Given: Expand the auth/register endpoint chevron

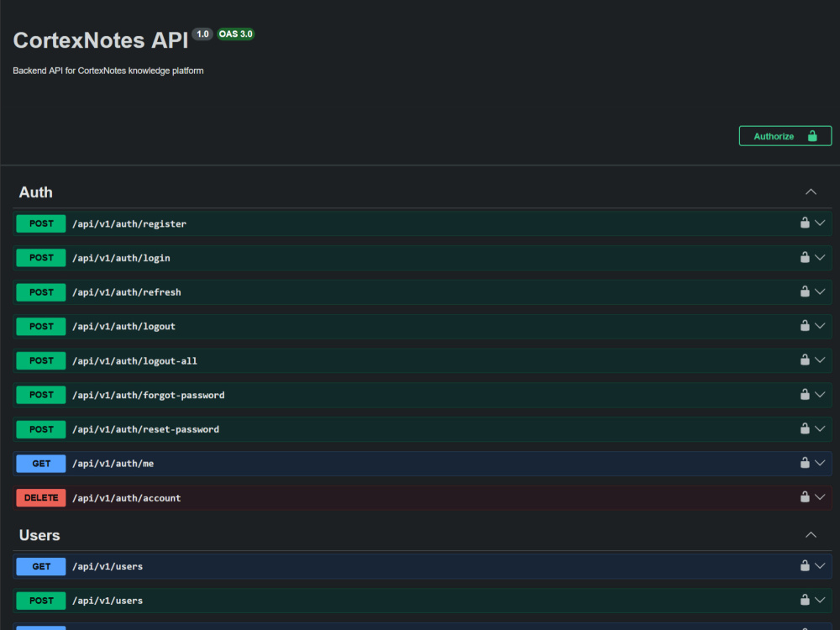Looking at the screenshot, I should pos(820,223).
